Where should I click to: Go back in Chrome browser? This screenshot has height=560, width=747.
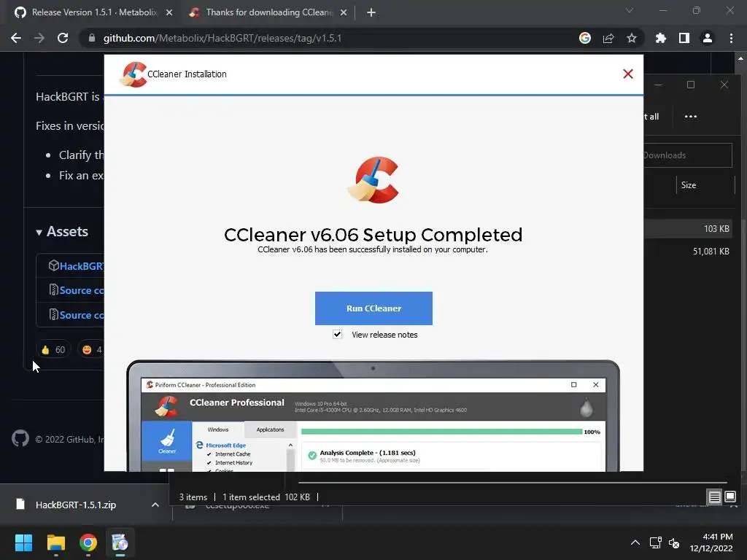[16, 38]
